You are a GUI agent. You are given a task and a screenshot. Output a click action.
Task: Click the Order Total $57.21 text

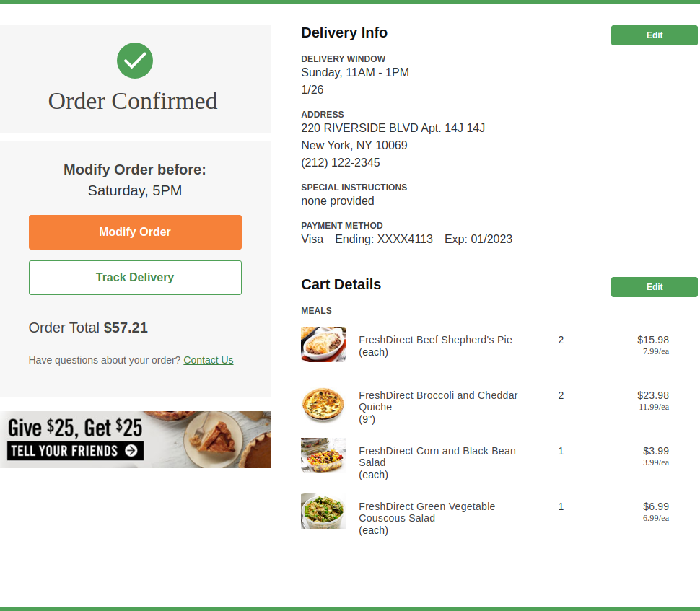pos(88,328)
